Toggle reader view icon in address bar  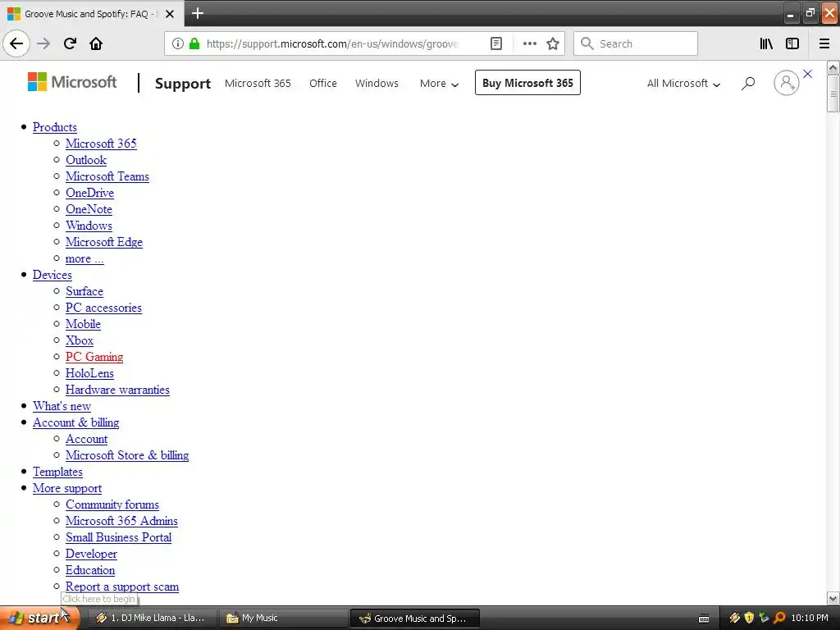coord(496,43)
